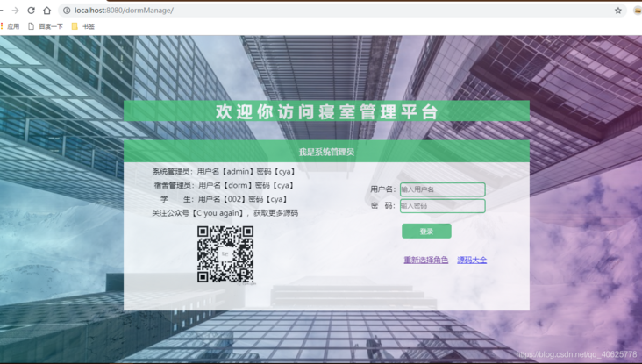The image size is (642, 364).
Task: Reload the page with the refresh icon
Action: pos(31,11)
